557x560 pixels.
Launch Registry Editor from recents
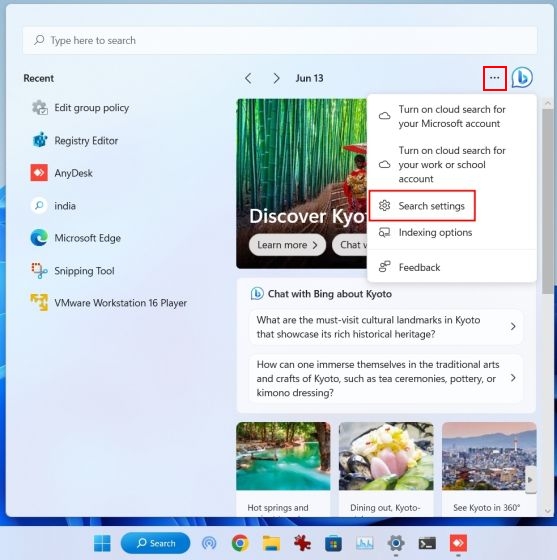pos(75,140)
